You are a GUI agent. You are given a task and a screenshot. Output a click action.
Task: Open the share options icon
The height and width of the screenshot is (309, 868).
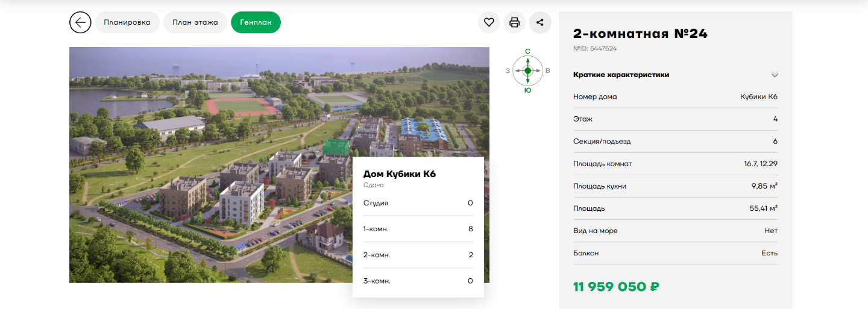tap(540, 23)
